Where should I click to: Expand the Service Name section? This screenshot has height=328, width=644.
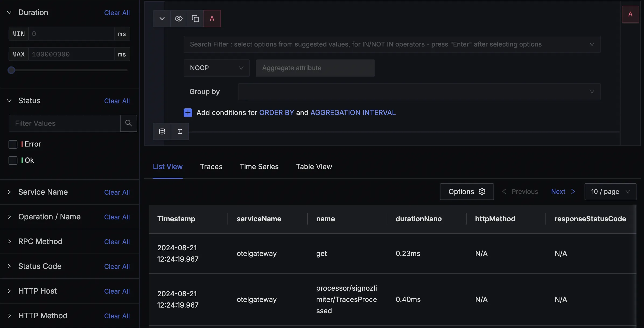[x=9, y=192]
